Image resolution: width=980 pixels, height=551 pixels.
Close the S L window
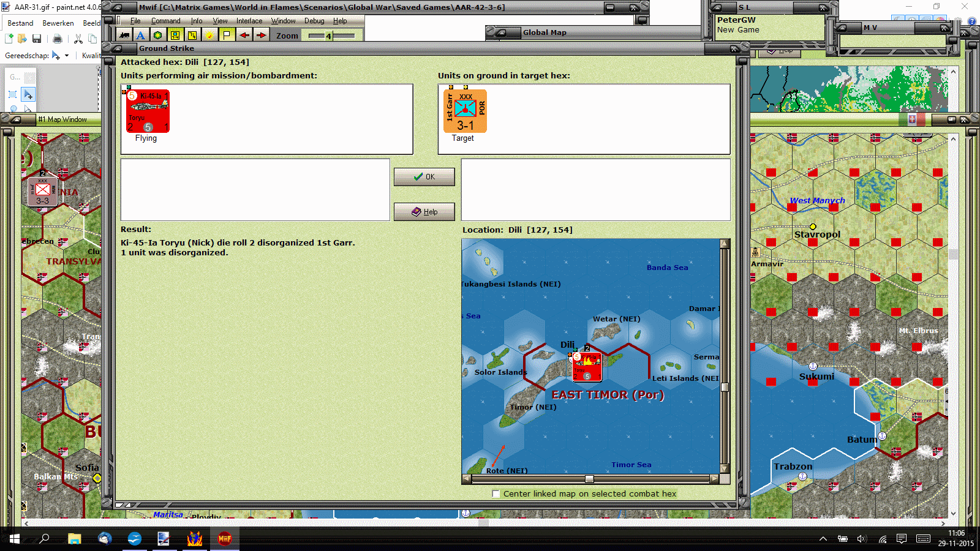point(823,7)
